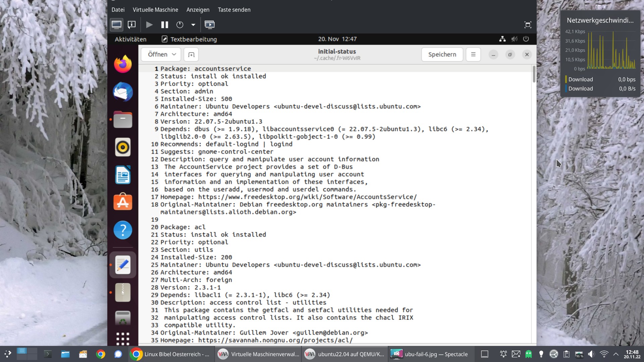Click the muted sound icon in the top bar
Screen dimensions: 644x362
click(x=514, y=39)
